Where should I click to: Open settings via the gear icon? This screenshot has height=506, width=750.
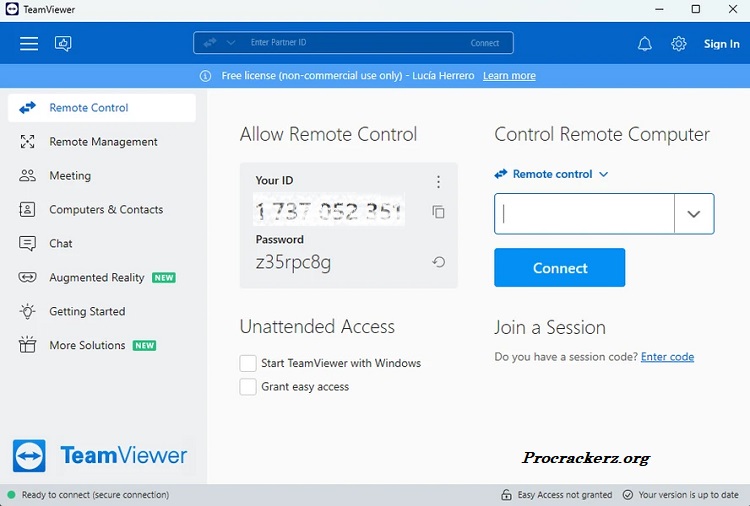pyautogui.click(x=679, y=44)
